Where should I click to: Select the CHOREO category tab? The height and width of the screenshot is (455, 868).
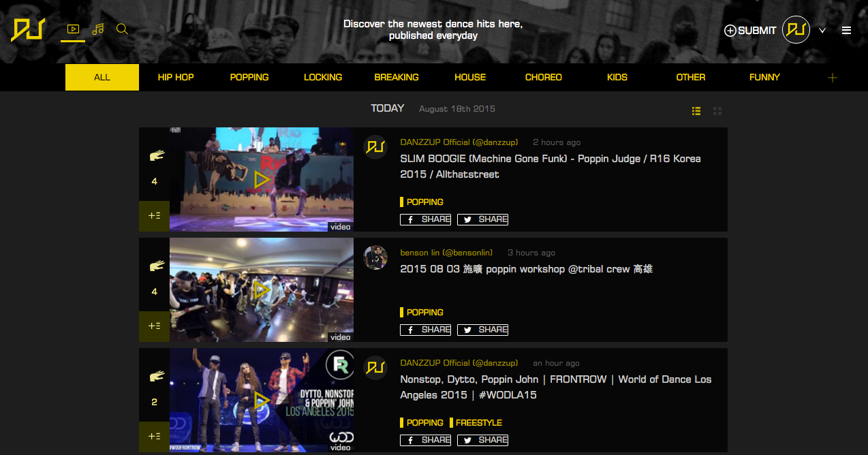pos(544,77)
